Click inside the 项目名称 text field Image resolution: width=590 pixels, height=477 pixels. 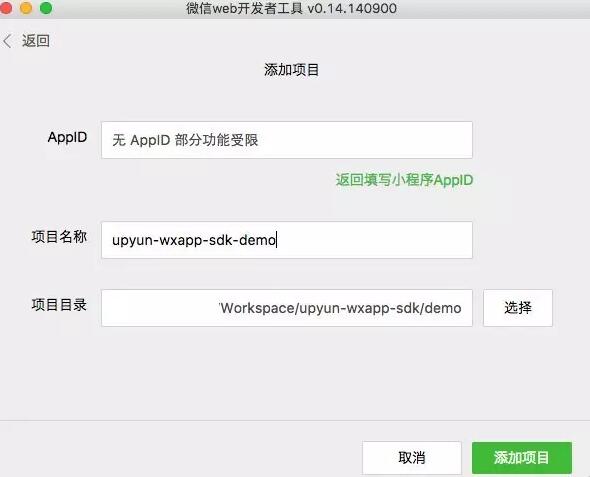[x=287, y=240]
